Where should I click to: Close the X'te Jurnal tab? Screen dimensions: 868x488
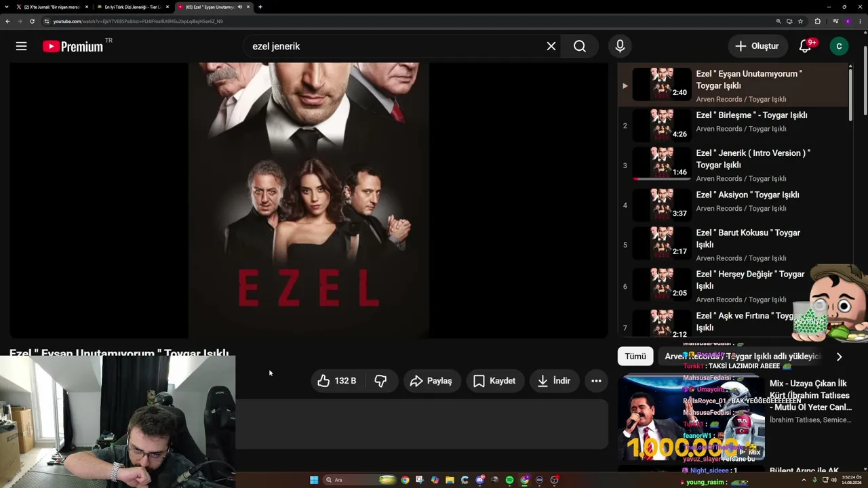click(87, 7)
